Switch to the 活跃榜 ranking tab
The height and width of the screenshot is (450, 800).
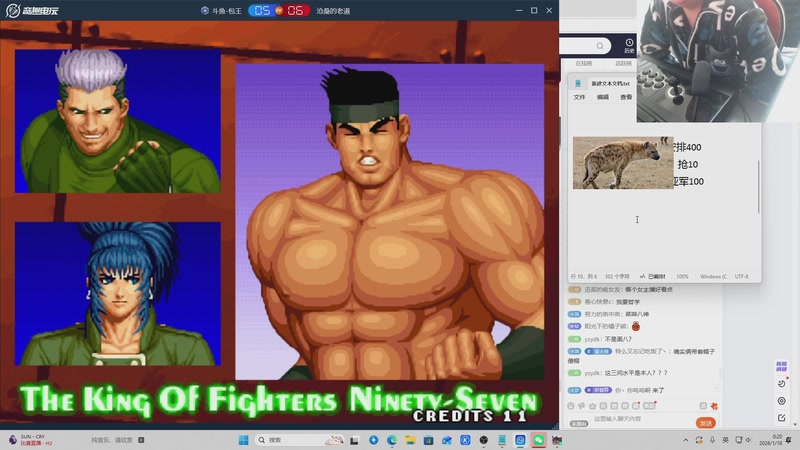(623, 63)
